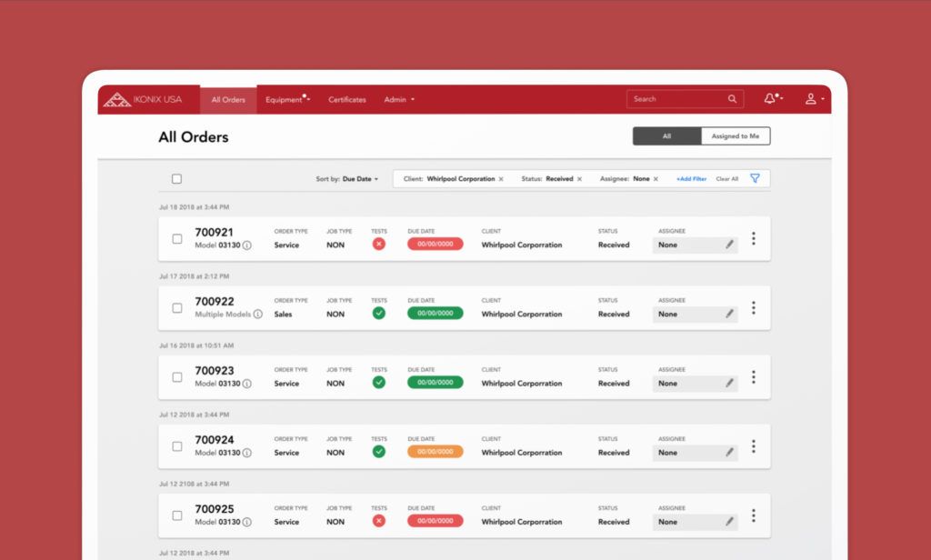The image size is (931, 560).
Task: Open assignee field for order 700925
Action: (695, 522)
